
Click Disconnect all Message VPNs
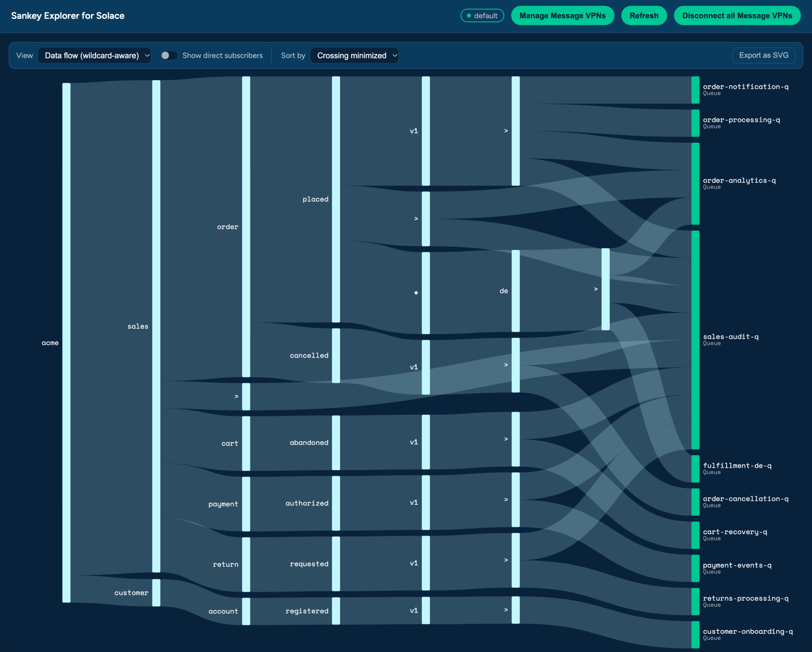click(737, 16)
